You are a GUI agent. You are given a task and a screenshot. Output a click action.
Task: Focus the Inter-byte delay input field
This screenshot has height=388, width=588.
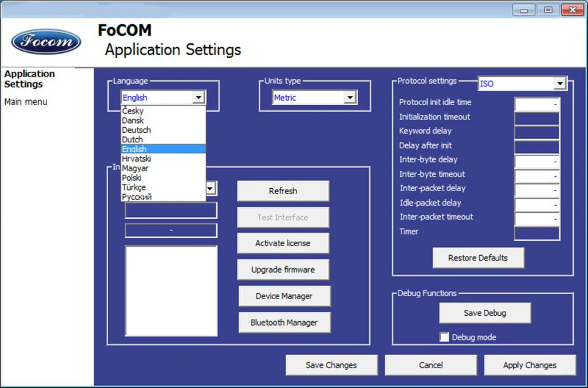pos(537,161)
